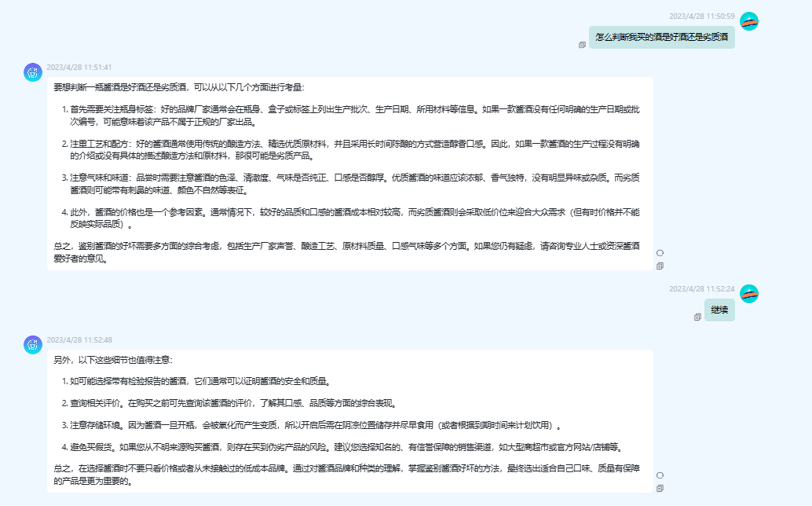
Task: Click the timestamp 2023/4/28 11:52:48
Action: [79, 340]
